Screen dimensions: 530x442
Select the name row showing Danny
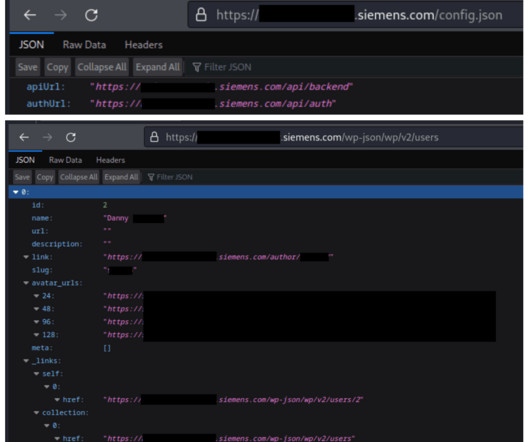[x=265, y=218]
